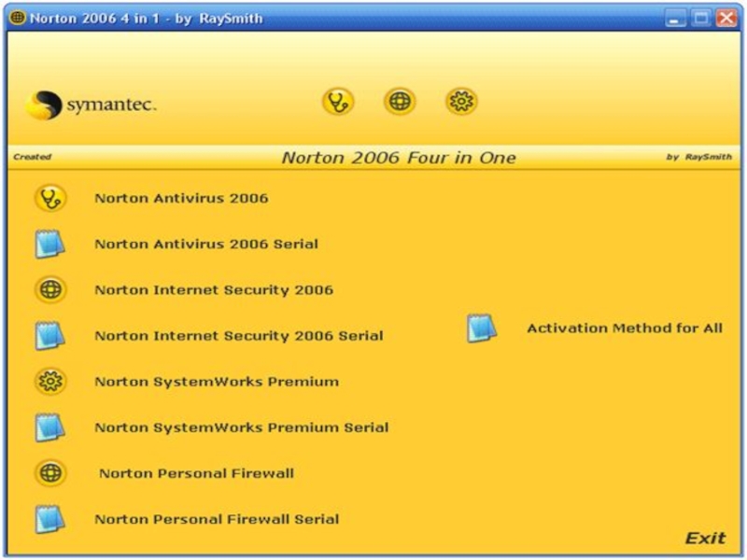Open Norton Internet Security 2006 Serial
747x560 pixels.
239,336
